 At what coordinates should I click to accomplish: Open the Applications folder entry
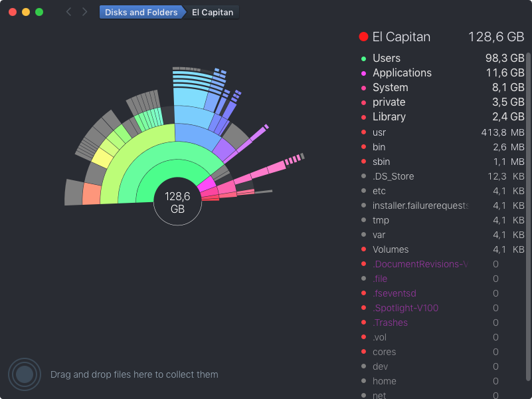pos(402,73)
